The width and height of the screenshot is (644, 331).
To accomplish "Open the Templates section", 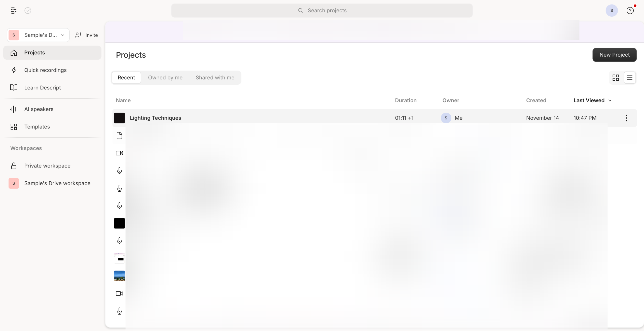I will 37,127.
